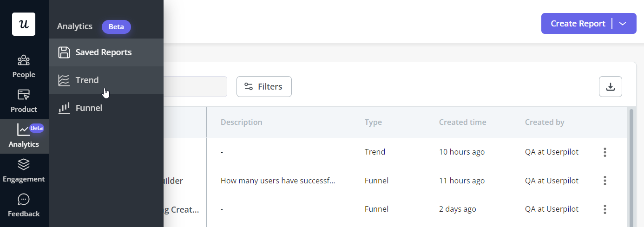Open the Engagement section
This screenshot has height=227, width=644.
pyautogui.click(x=24, y=171)
